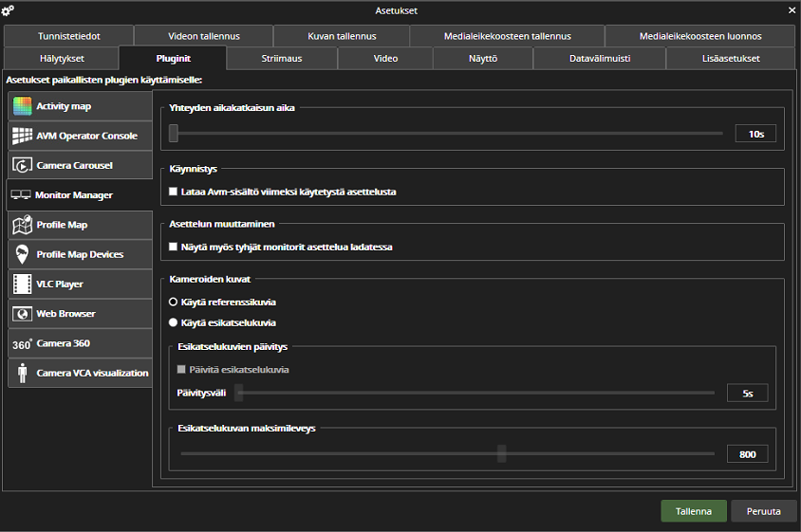Select Käytä referenssikuvia radio option
The width and height of the screenshot is (801, 532).
point(173,302)
